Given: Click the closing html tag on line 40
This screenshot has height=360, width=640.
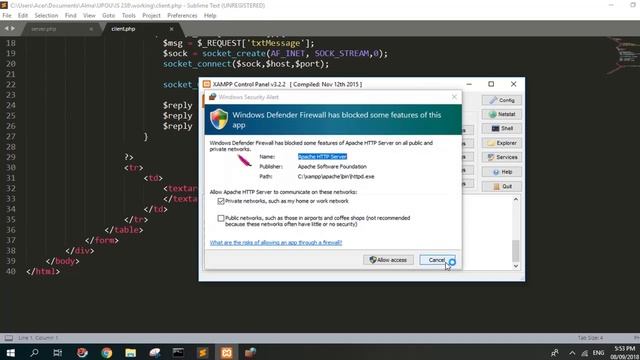Looking at the screenshot, I should pyautogui.click(x=43, y=271).
